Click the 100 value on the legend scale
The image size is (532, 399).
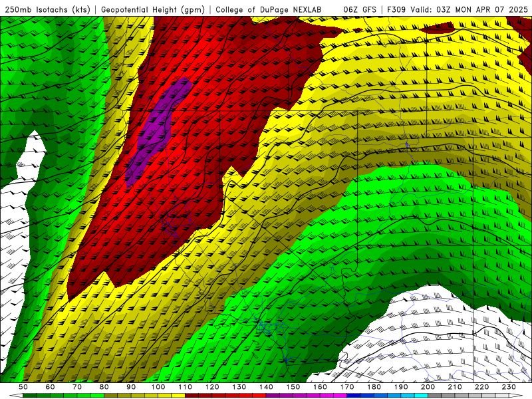[158, 387]
